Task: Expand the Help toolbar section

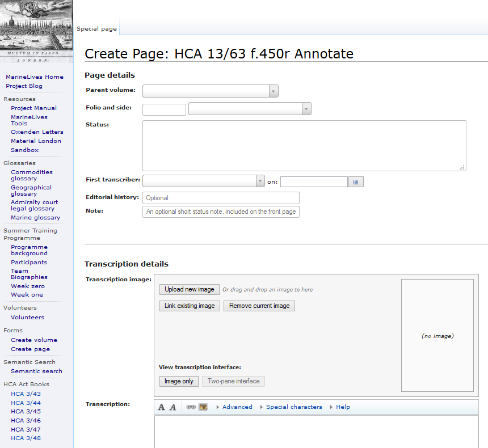Action: [x=342, y=407]
